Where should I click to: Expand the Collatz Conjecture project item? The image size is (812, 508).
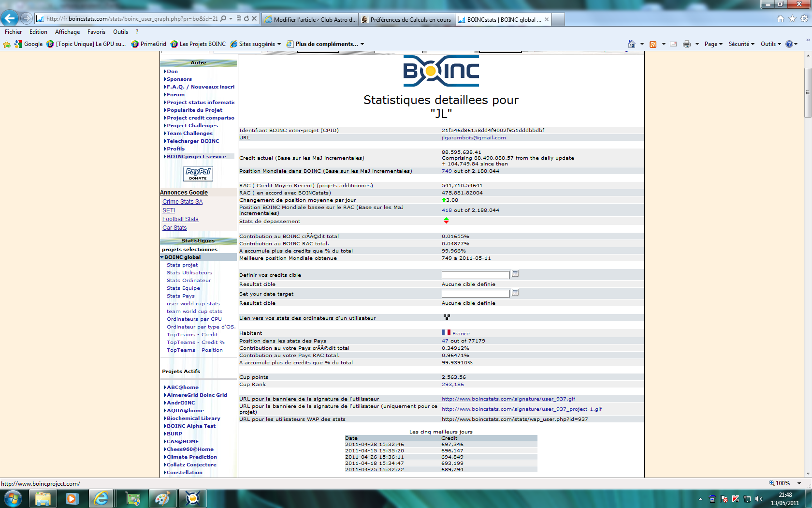pos(165,465)
